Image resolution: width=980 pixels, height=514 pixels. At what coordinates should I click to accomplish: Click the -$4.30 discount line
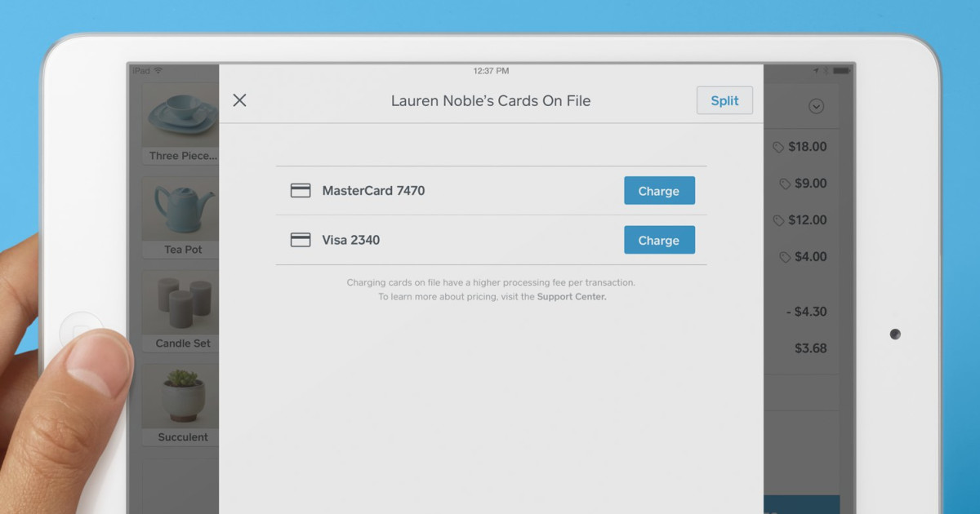(x=804, y=311)
